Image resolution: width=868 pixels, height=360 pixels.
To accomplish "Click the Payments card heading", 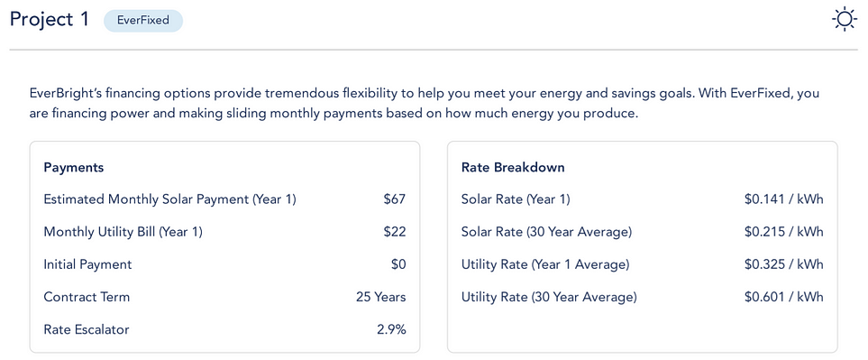I will coord(74,167).
